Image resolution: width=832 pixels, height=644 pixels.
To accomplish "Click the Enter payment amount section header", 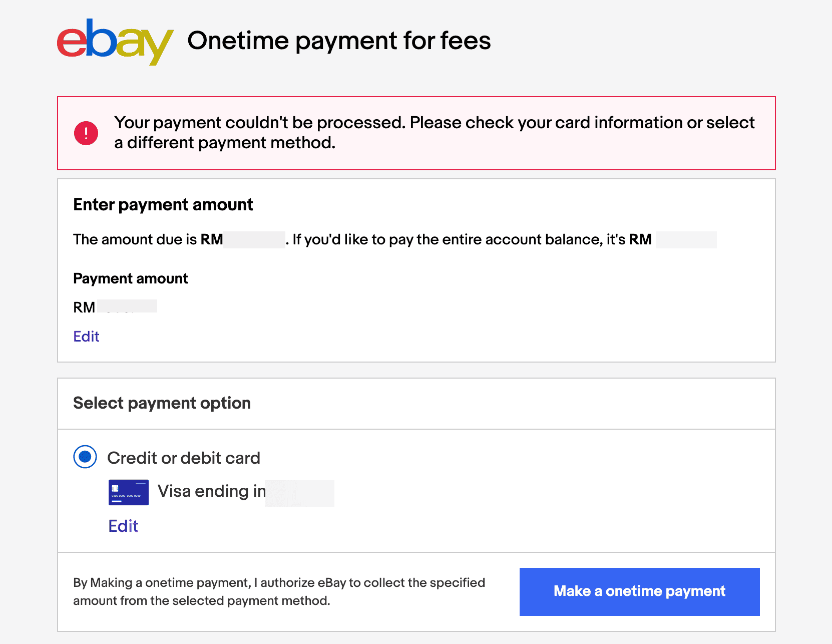I will click(x=163, y=205).
